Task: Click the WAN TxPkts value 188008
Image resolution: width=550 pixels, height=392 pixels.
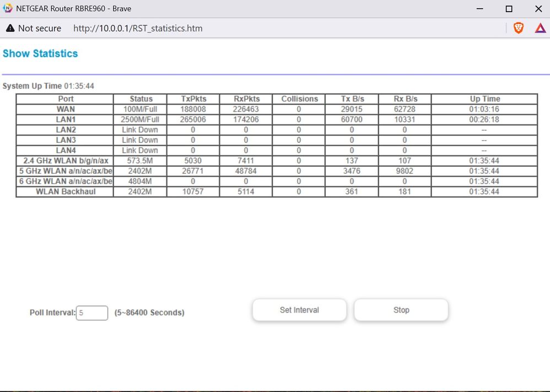Action: point(193,109)
